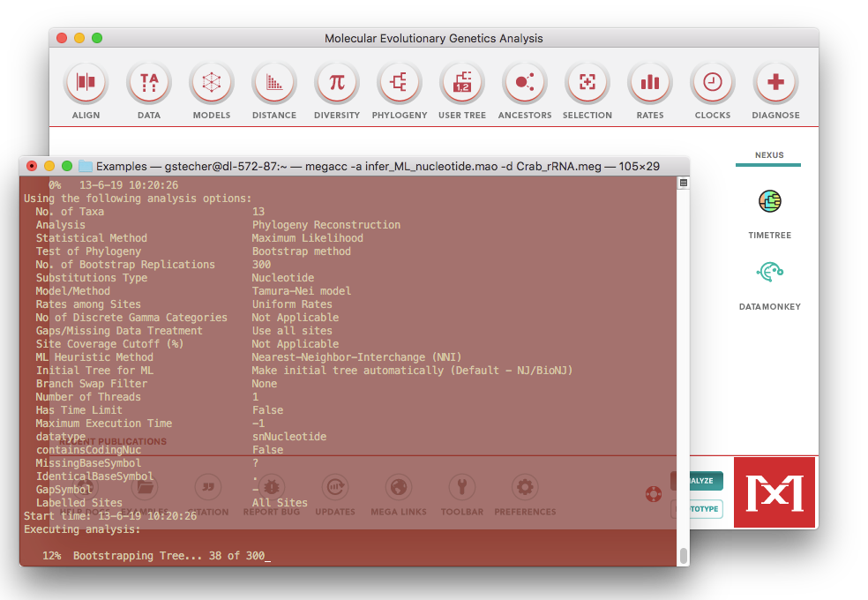Open the DATAMONKEY link icon
Image resolution: width=868 pixels, height=600 pixels.
click(769, 272)
